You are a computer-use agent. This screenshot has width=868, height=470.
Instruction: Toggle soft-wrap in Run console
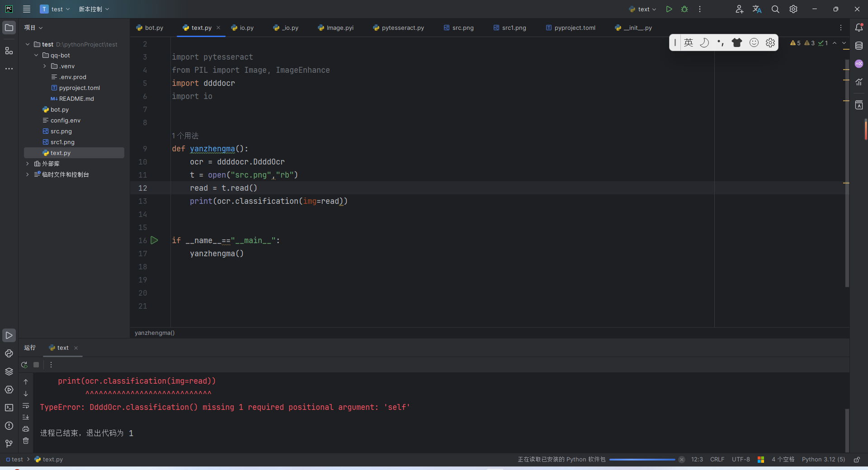[26, 405]
